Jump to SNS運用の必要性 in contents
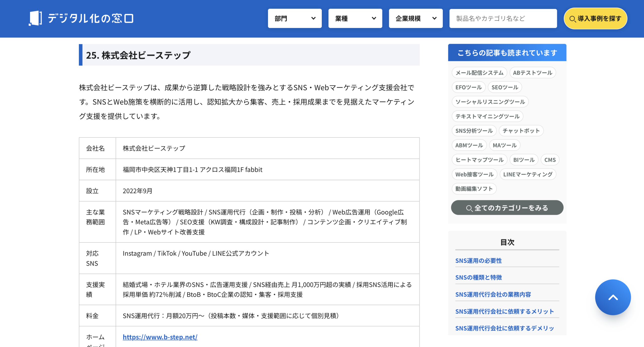The width and height of the screenshot is (644, 347). (478, 261)
